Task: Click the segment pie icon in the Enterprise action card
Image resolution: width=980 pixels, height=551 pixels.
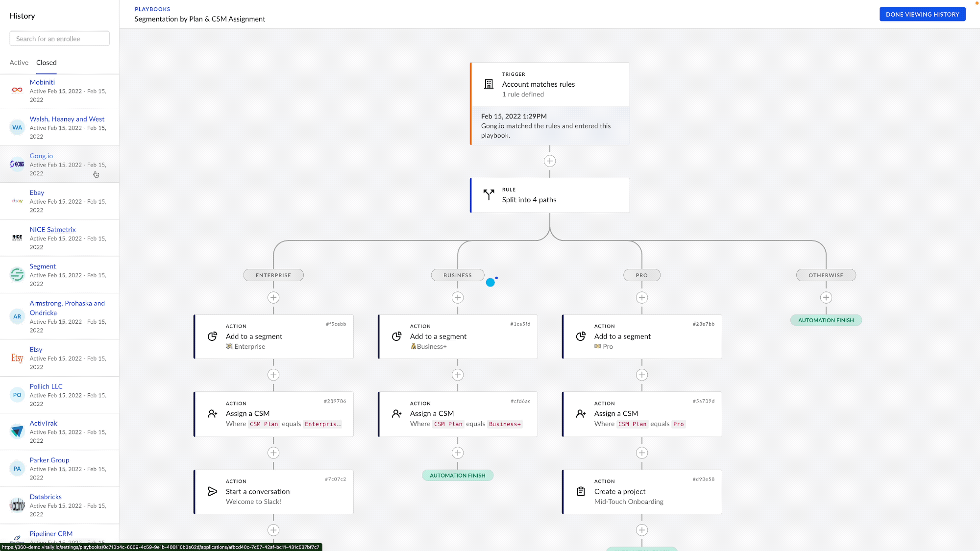Action: (212, 336)
